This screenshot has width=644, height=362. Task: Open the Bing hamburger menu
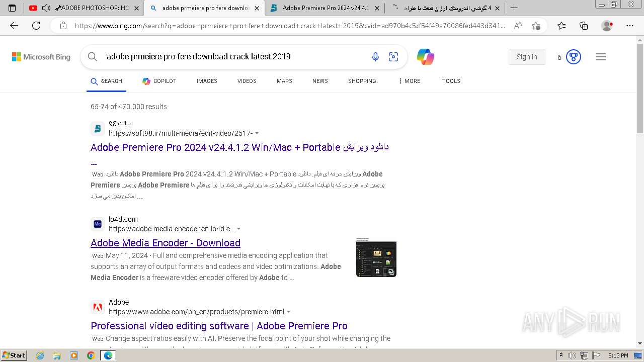[x=601, y=57]
